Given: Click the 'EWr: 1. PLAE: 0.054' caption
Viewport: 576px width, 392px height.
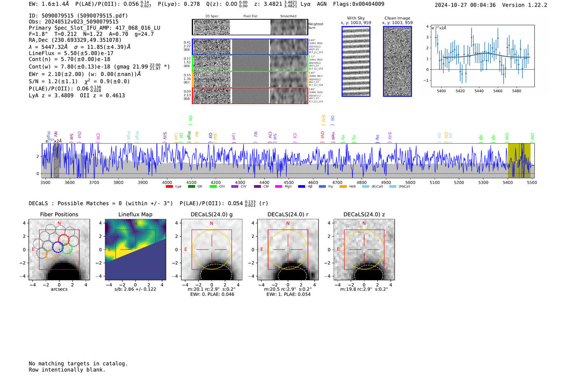Looking at the screenshot, I should click(288, 295).
